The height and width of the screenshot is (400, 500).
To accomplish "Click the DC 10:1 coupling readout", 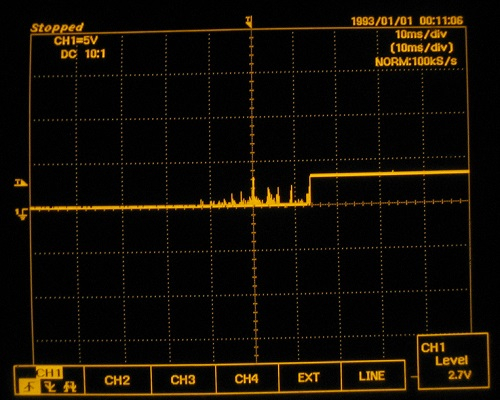I will coord(83,54).
